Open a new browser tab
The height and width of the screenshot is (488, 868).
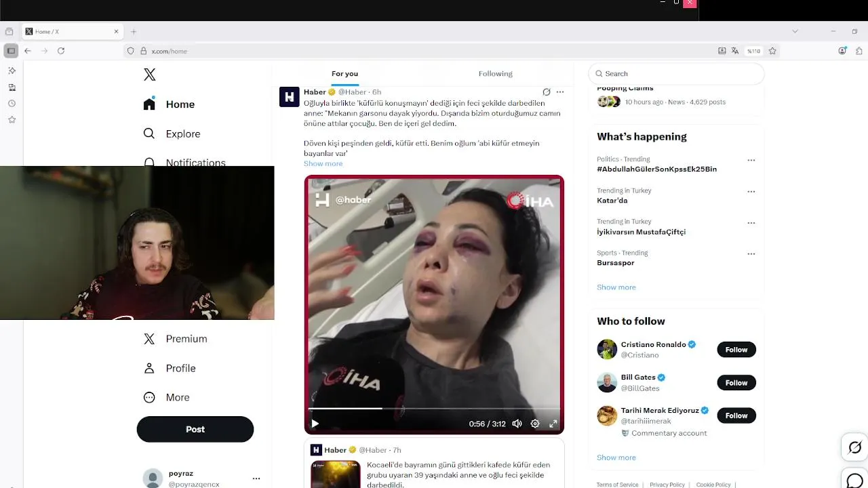point(134,31)
